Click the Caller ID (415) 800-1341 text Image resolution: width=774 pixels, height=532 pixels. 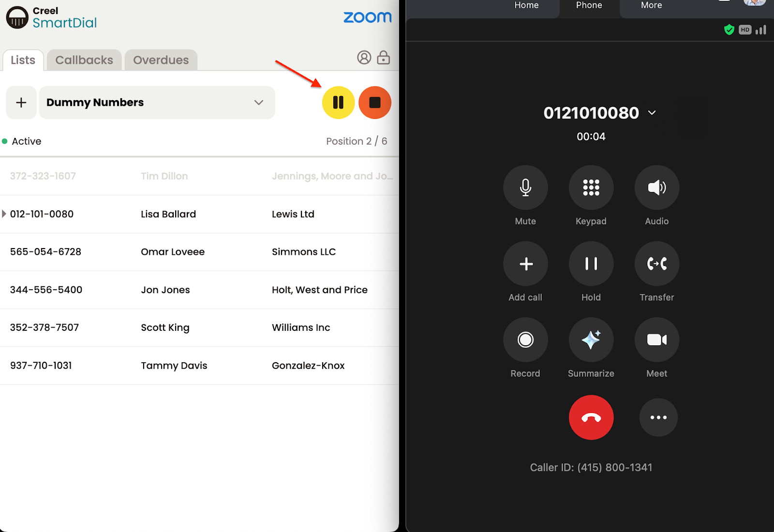[x=591, y=468]
